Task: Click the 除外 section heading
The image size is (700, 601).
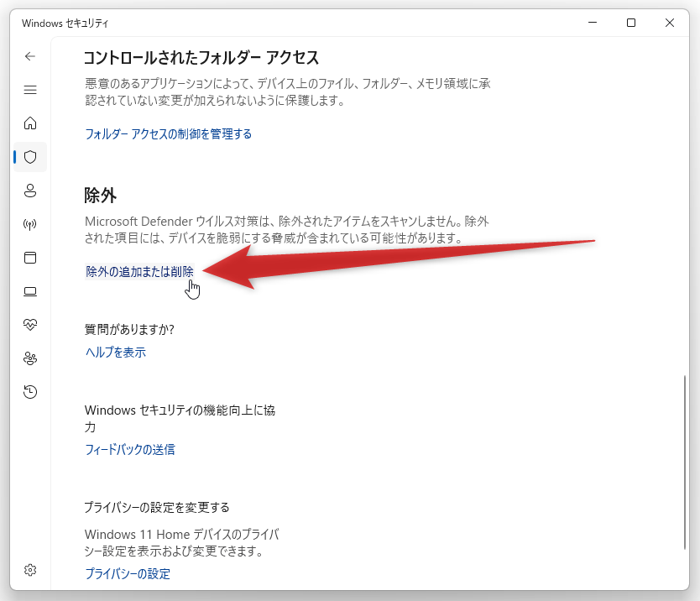Action: click(x=101, y=196)
